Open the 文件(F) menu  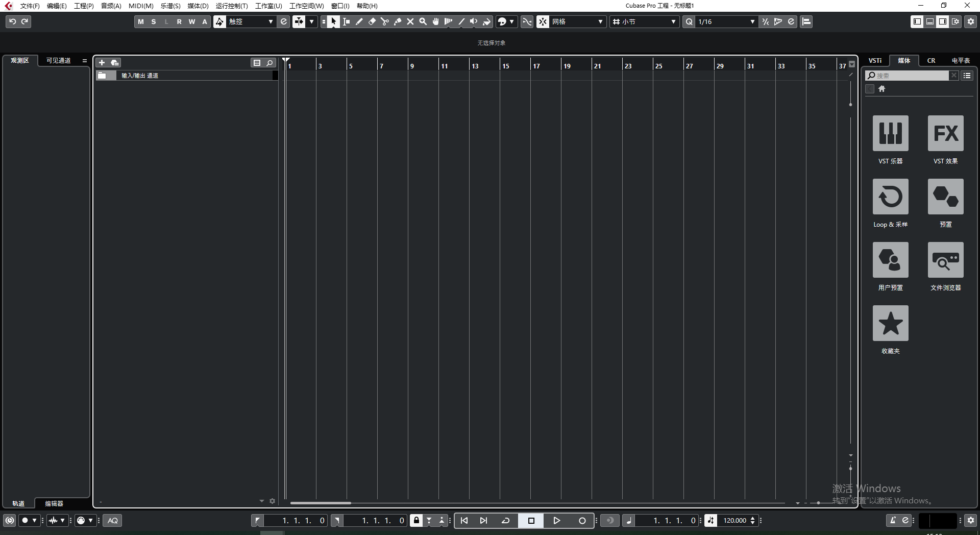pyautogui.click(x=30, y=6)
